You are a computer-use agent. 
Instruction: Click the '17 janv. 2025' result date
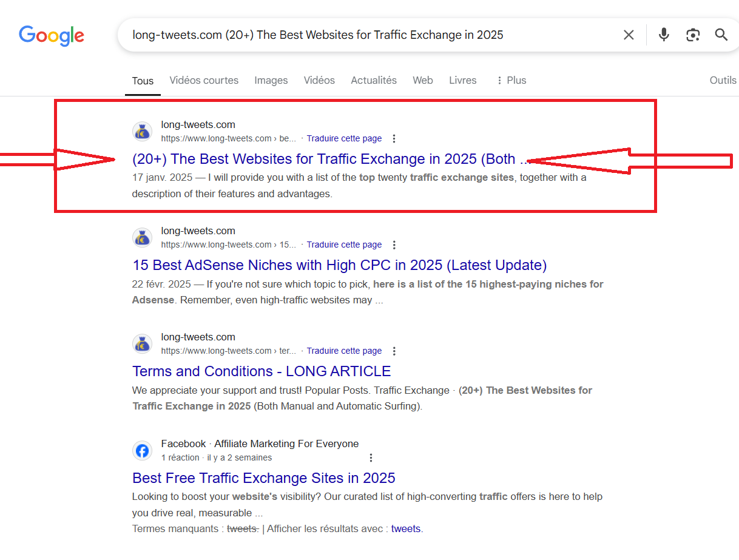162,178
